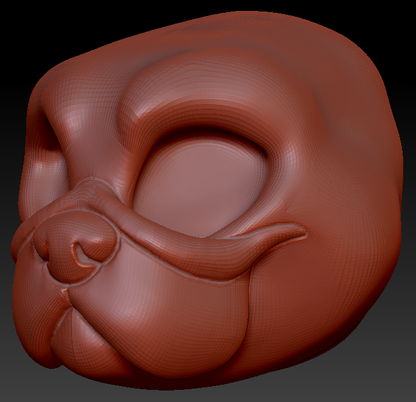Click the carved nostril groove on the nose
416x402 pixels.
point(83,255)
